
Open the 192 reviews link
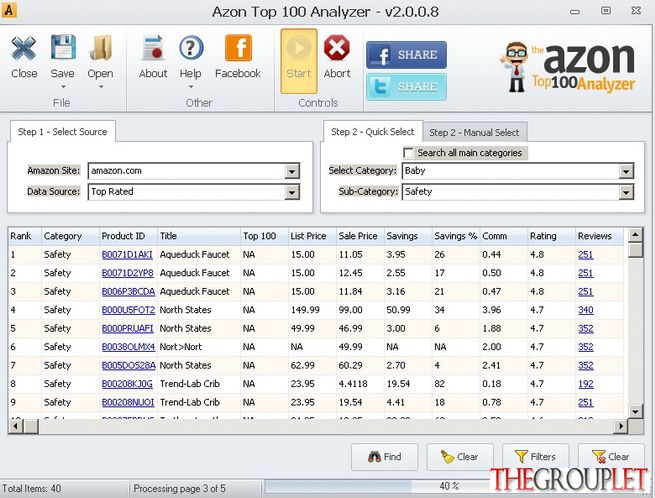click(586, 384)
